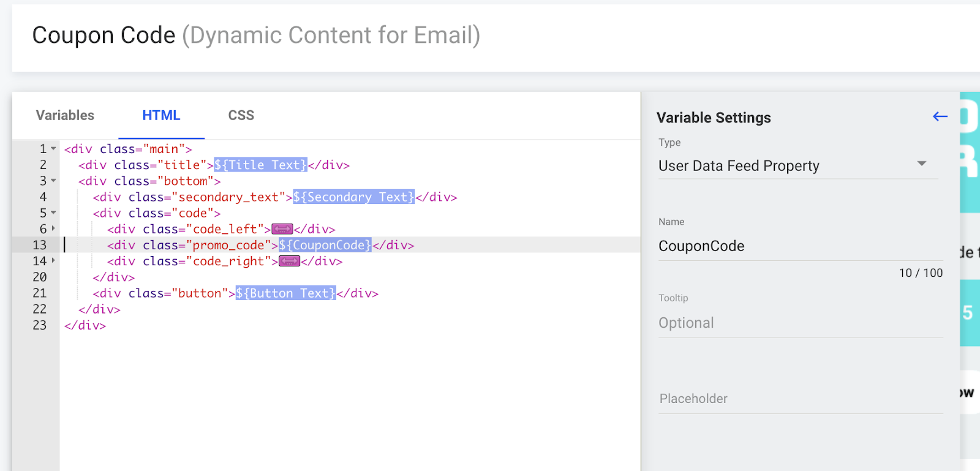Click line number 21 in the editor gutter
Viewport: 980px width, 471px height.
(x=40, y=293)
